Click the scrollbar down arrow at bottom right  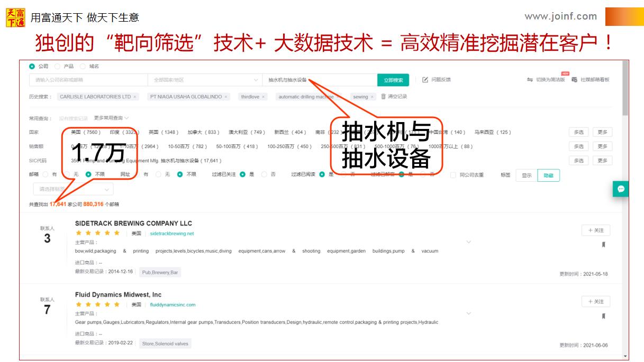coord(625,357)
